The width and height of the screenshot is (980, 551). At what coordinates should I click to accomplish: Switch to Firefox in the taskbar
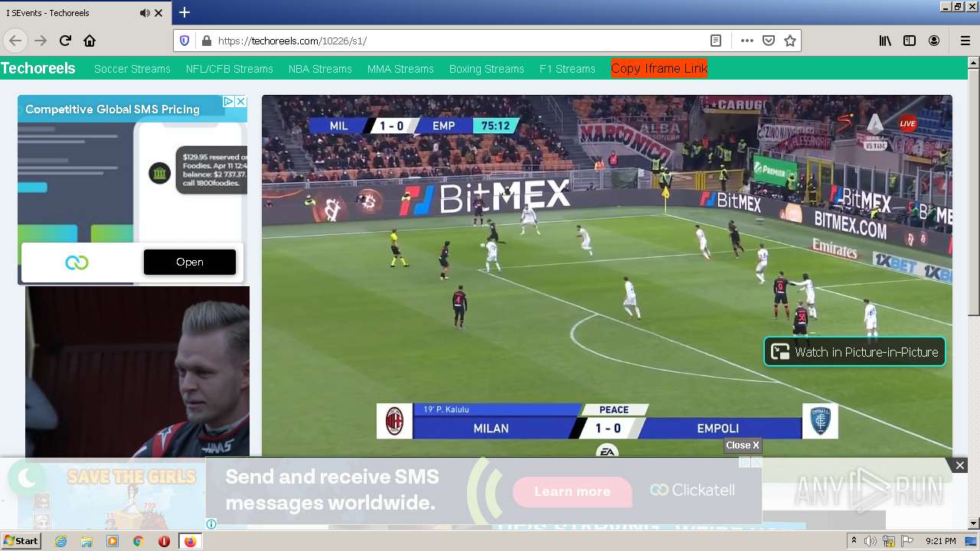pos(190,541)
